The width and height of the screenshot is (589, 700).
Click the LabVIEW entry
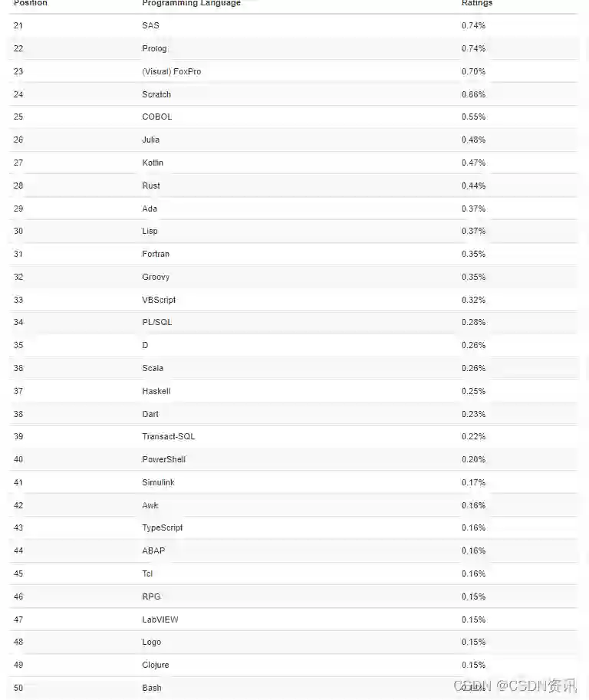tap(160, 619)
